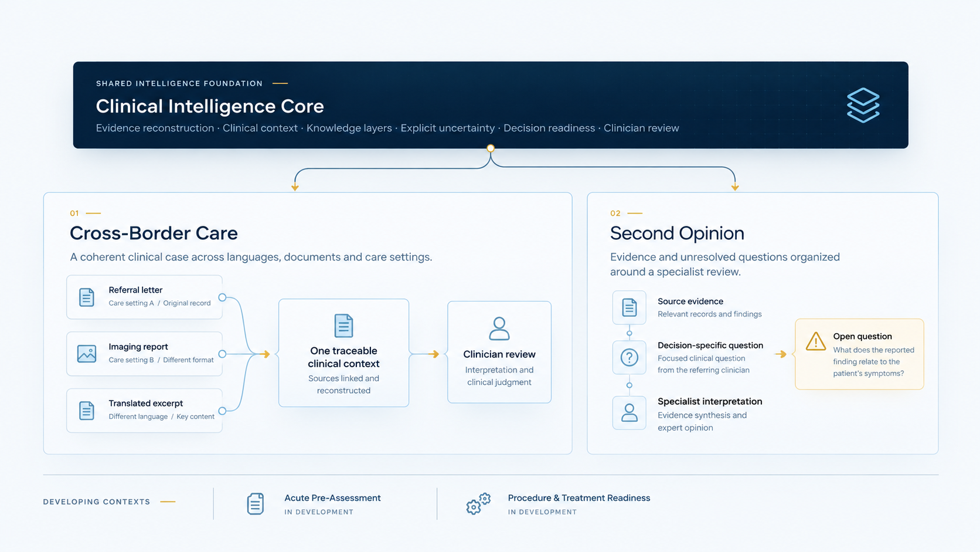Click the Specialist interpretation person icon
Image resolution: width=980 pixels, height=552 pixels.
pos(629,413)
